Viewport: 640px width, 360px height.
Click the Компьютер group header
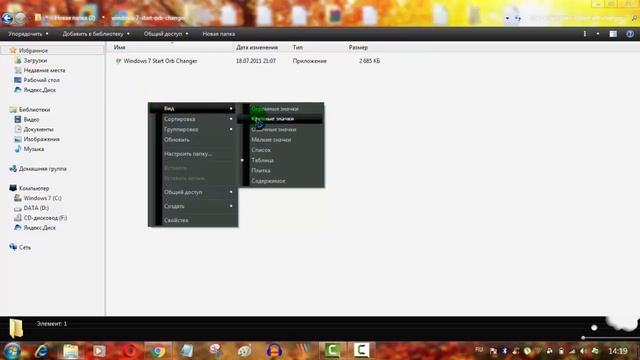pyautogui.click(x=33, y=188)
